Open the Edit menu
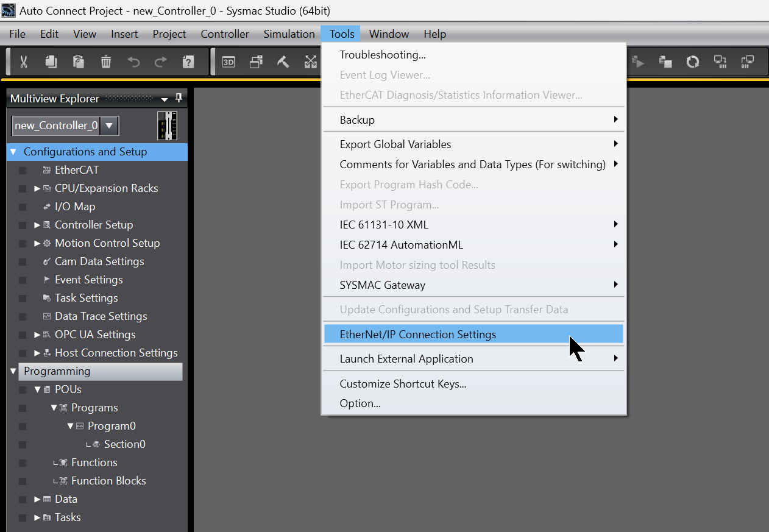The image size is (769, 532). 49,34
